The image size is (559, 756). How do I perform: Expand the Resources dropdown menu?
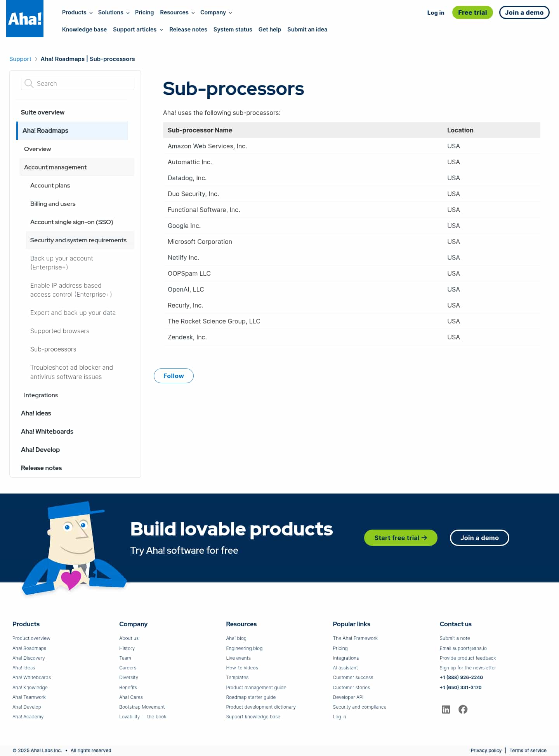(x=177, y=12)
